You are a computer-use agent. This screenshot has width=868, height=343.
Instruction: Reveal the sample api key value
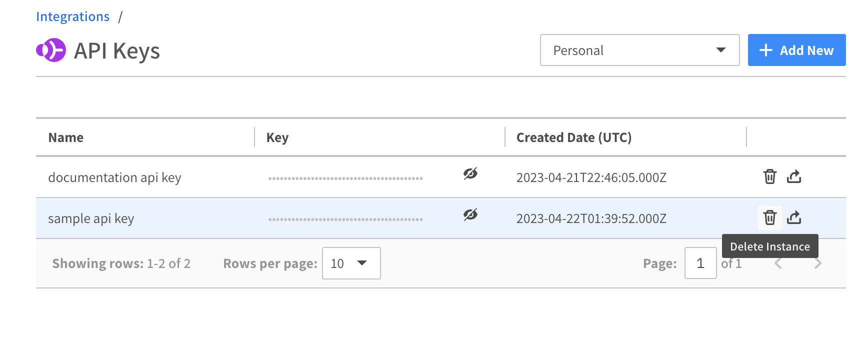tap(470, 214)
